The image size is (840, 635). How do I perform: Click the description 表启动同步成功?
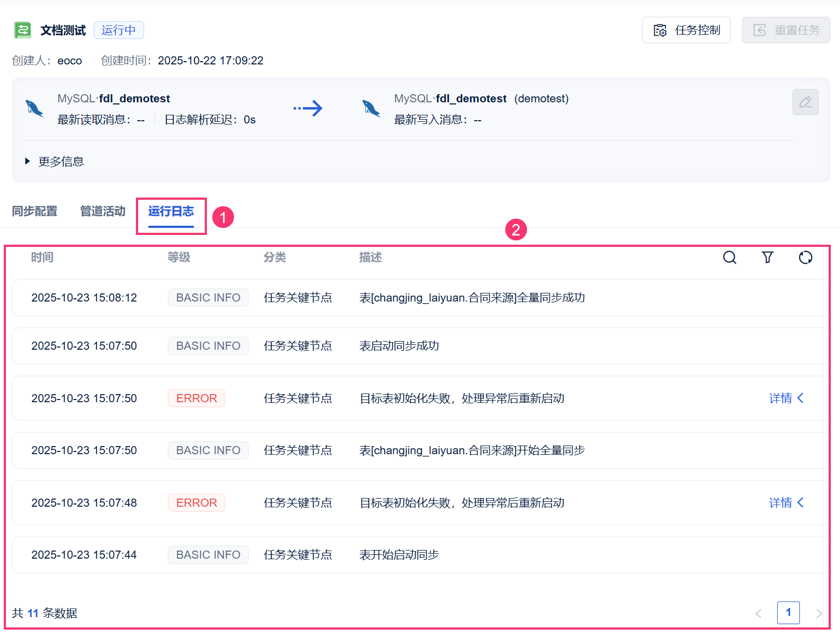point(399,346)
